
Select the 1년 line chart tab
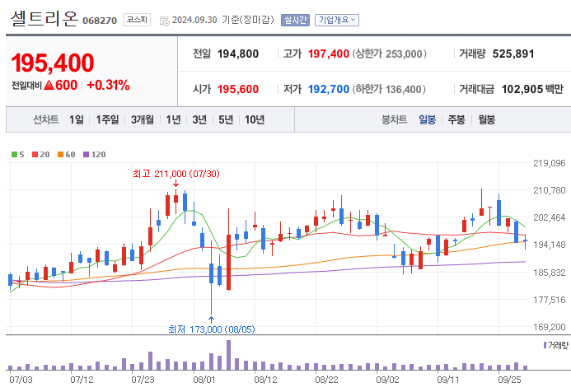click(173, 119)
